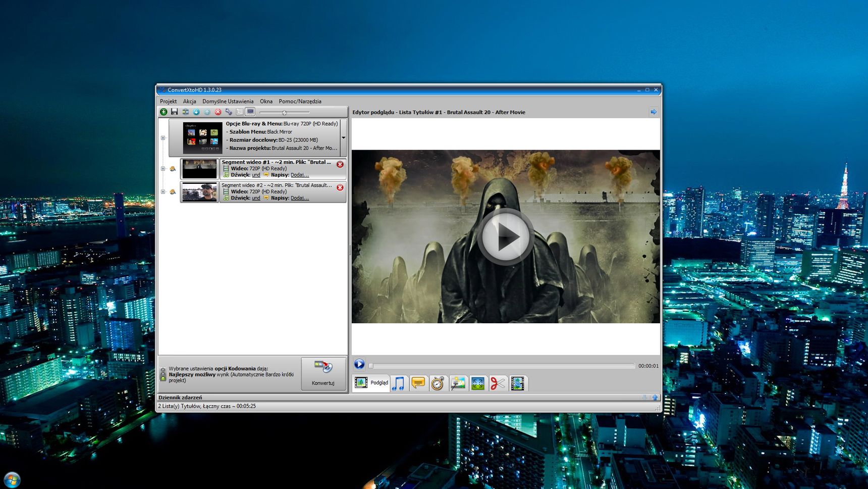Open the subtitles tab with speech bubble

(418, 383)
